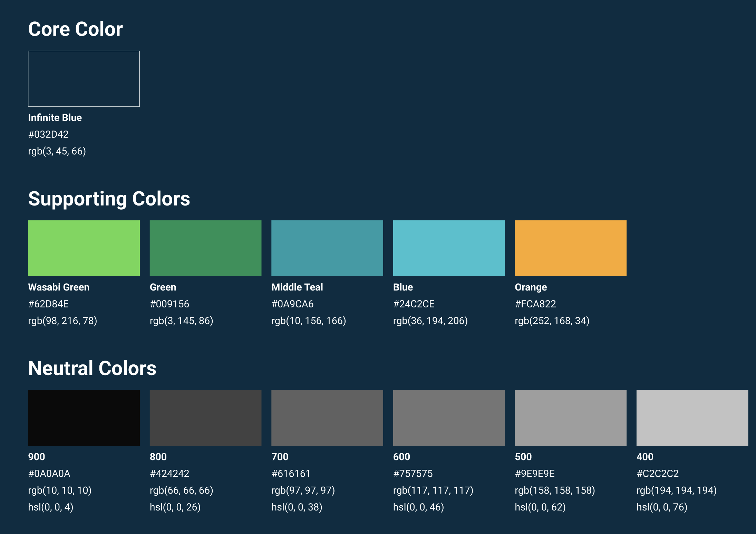Screen dimensions: 756x534
Task: Select hex value #424242
Action: 169,474
